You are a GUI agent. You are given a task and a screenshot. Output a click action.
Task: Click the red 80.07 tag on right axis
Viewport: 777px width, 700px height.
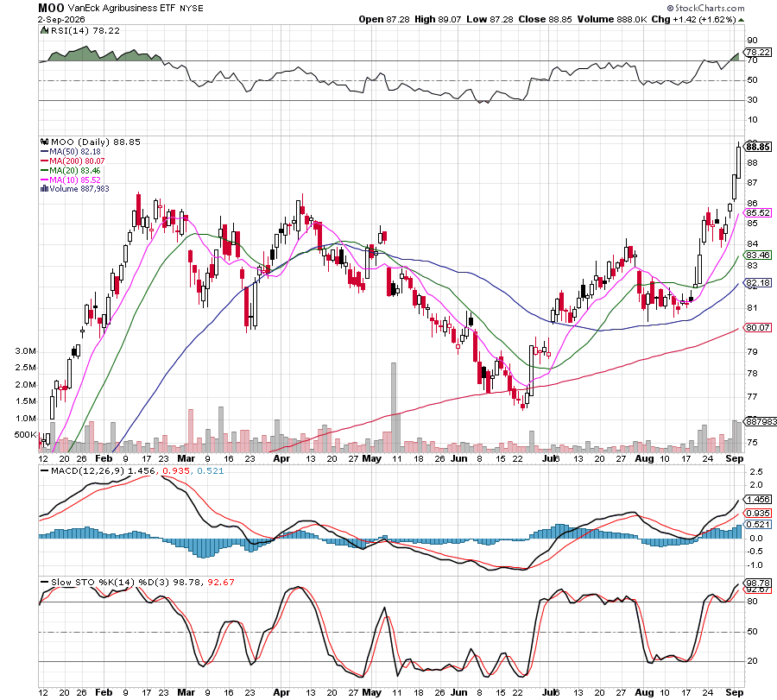pos(758,327)
